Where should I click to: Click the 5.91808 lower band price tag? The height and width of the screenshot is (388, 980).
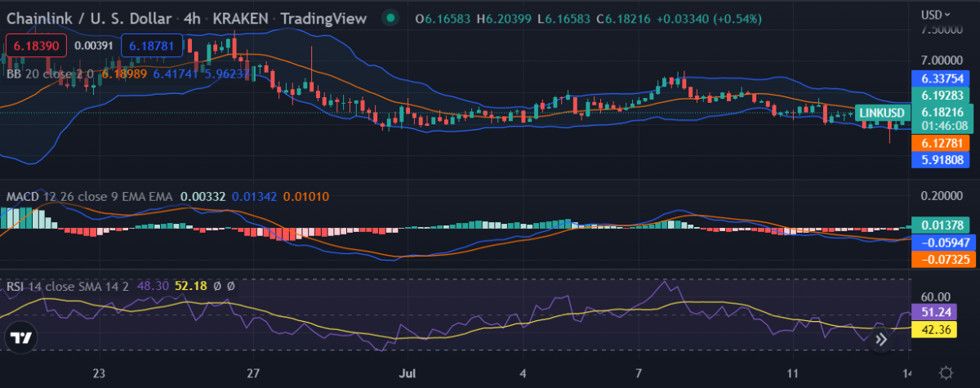tap(942, 160)
